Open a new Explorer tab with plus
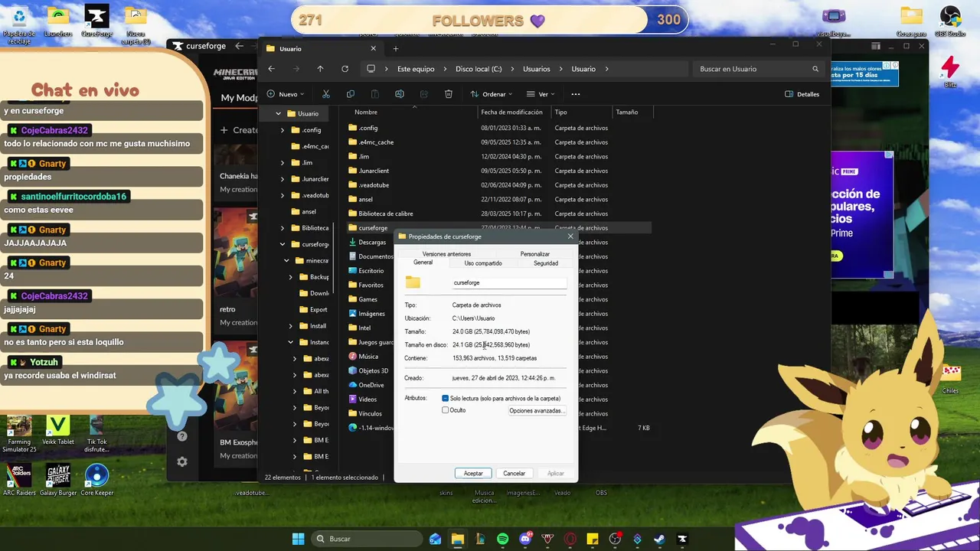Screen dimensions: 980x551 coord(395,48)
